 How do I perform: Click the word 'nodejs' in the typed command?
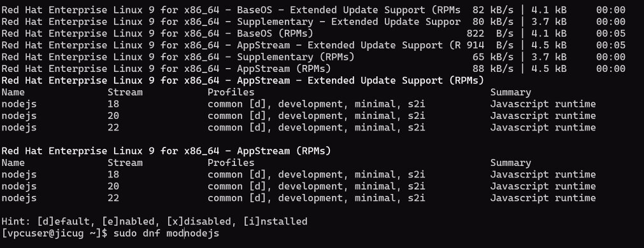coord(202,233)
